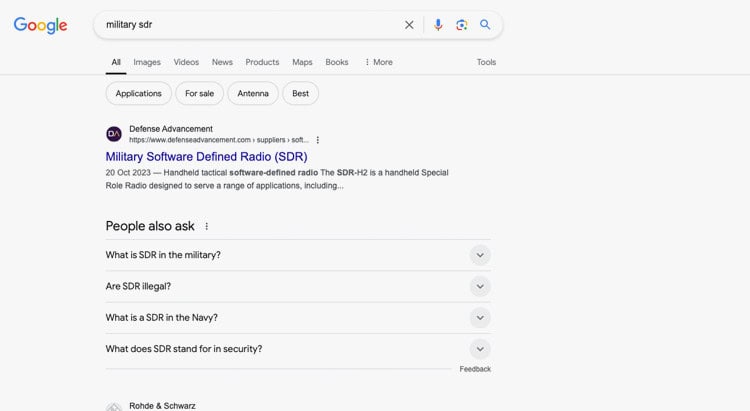Clear the search box with X icon
This screenshot has width=750, height=411.
409,25
